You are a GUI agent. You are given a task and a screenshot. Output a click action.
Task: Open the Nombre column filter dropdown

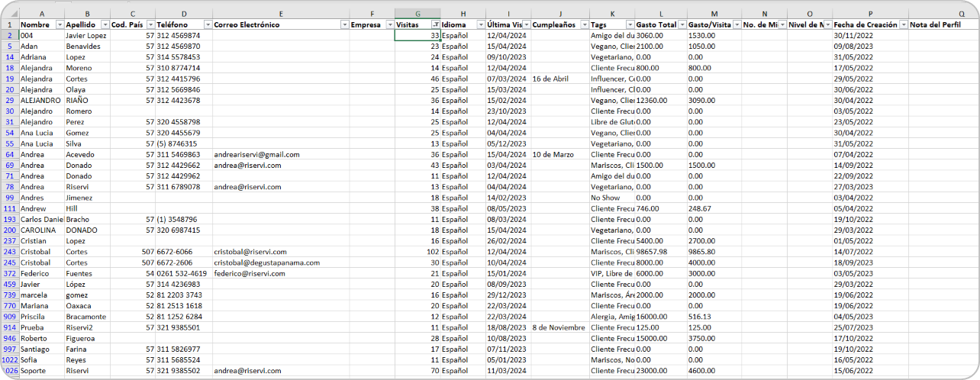pos(59,25)
